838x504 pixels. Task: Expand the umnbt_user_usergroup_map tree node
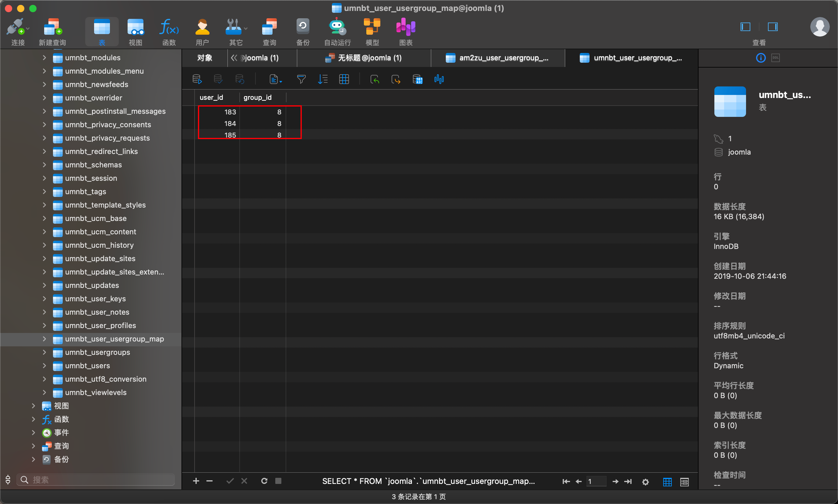[44, 339]
